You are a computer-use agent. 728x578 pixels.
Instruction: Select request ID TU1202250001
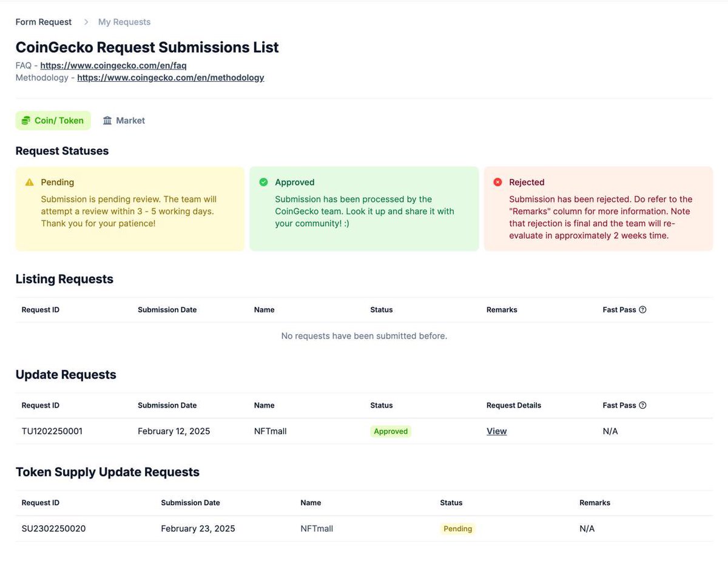pos(52,431)
